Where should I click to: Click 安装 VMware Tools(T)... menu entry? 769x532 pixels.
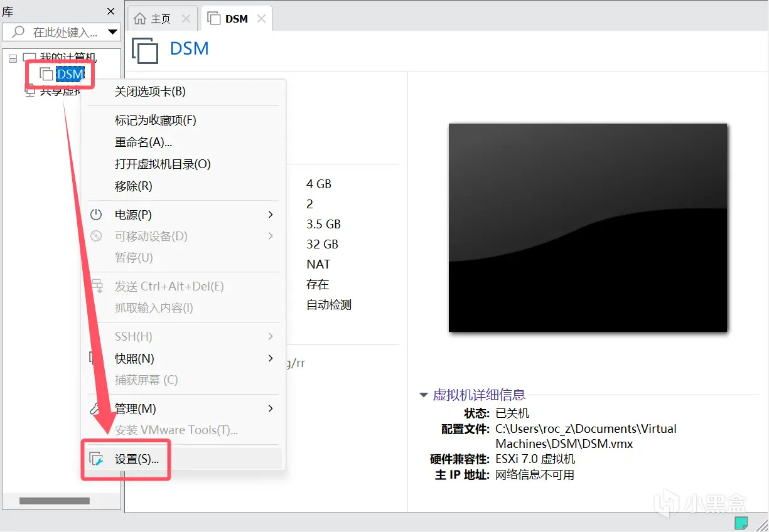tap(183, 430)
